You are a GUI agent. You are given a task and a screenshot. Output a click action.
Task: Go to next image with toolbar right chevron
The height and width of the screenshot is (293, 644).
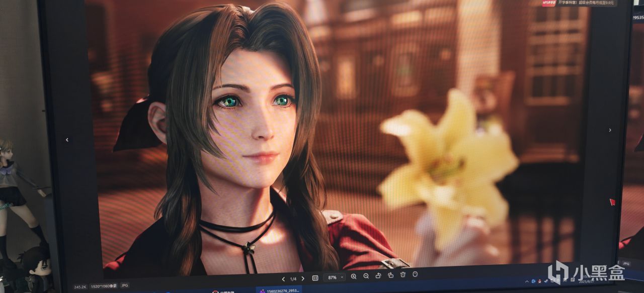point(303,278)
